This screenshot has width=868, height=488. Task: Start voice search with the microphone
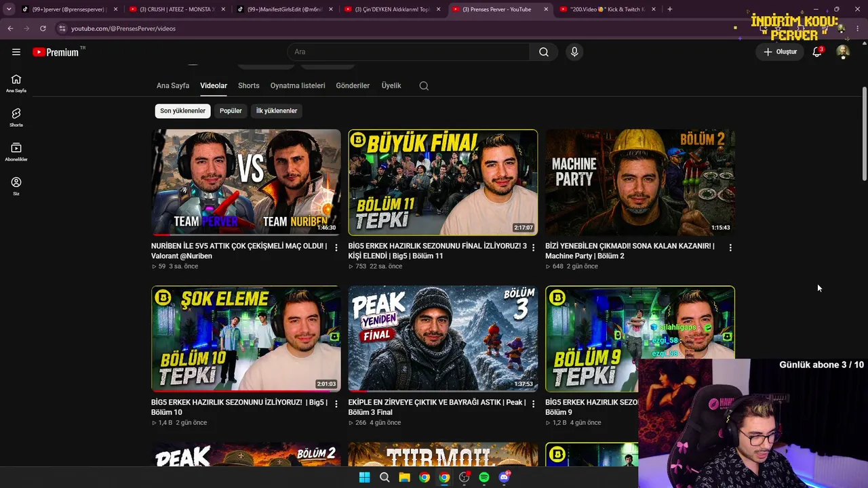click(574, 52)
